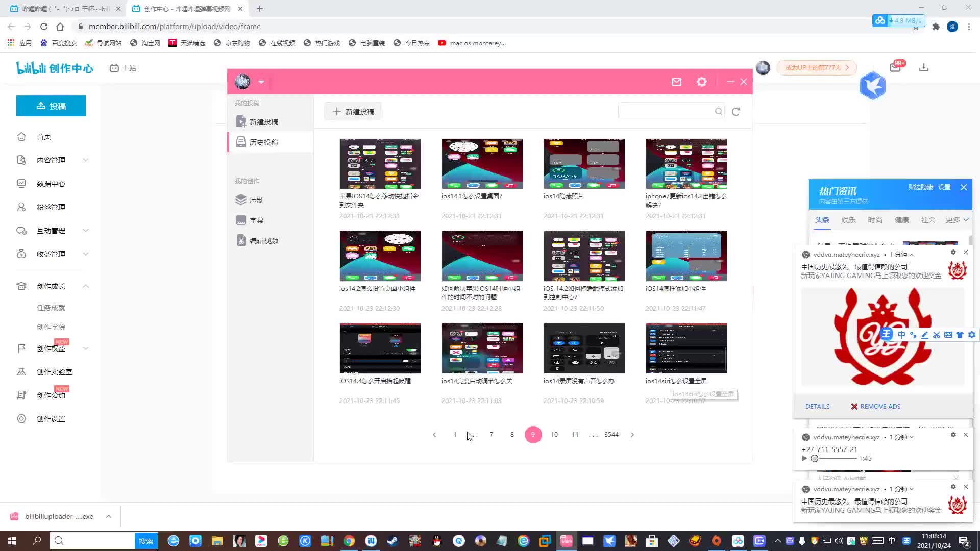980x551 pixels.
Task: Open the message inbox with 99+ badge
Action: tap(895, 67)
